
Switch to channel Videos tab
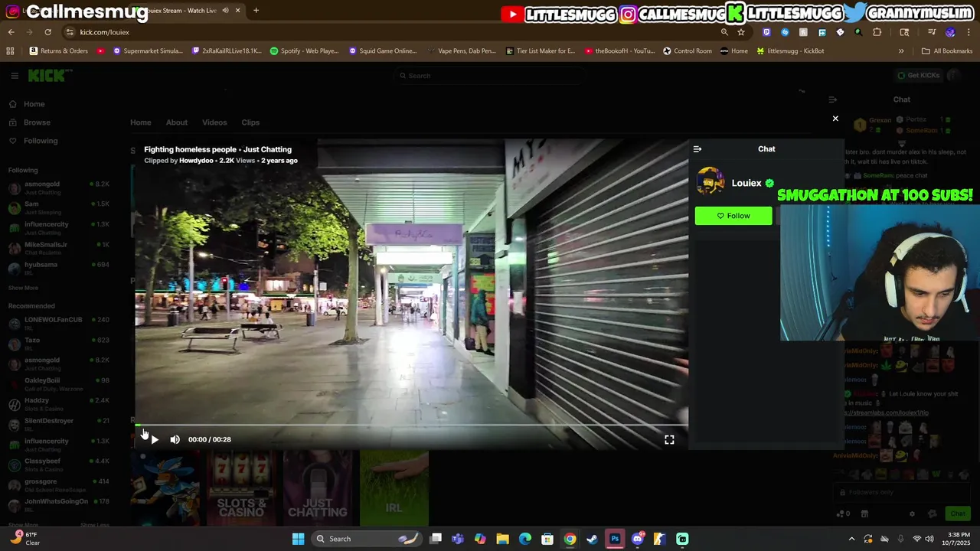[214, 122]
